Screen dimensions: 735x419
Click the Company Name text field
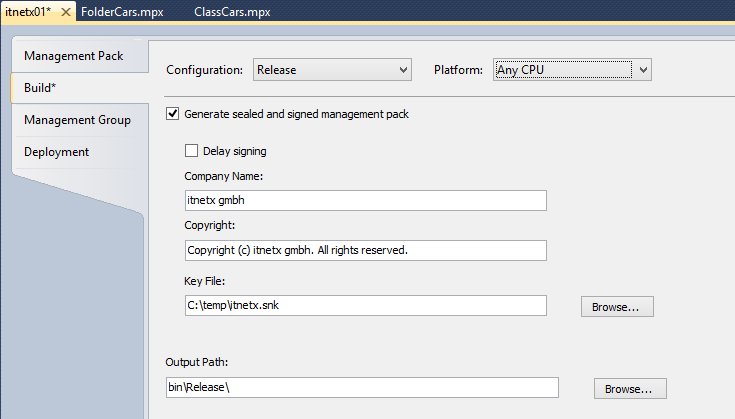pos(365,200)
